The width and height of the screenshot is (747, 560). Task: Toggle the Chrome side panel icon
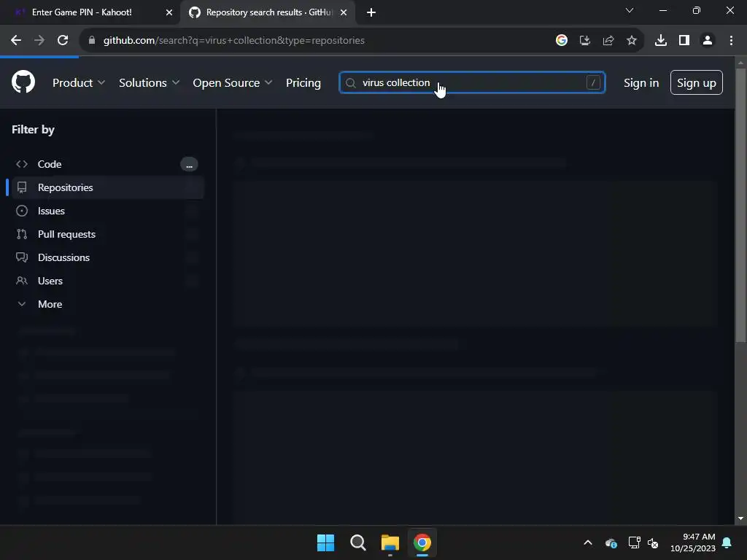684,41
